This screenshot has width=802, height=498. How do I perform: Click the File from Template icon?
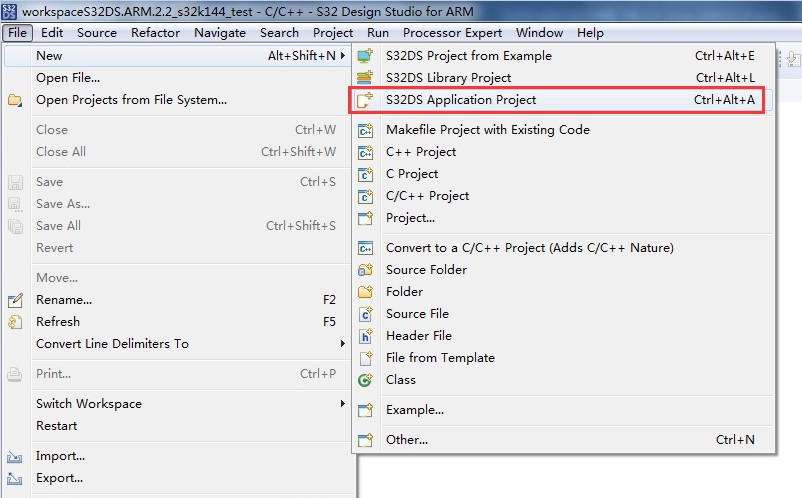click(x=365, y=358)
